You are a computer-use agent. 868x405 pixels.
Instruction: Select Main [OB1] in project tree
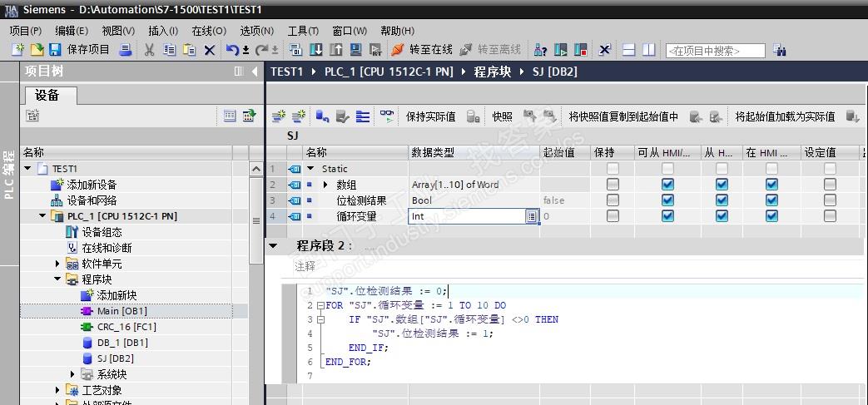pyautogui.click(x=122, y=311)
